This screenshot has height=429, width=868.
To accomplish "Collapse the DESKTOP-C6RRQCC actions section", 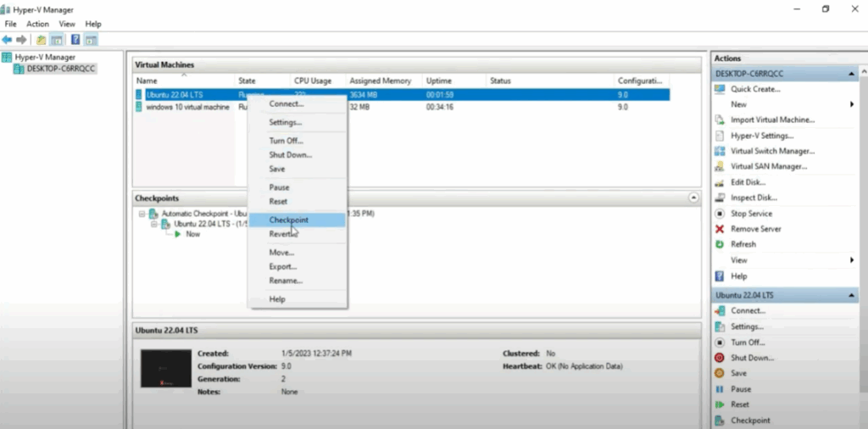I will [851, 74].
